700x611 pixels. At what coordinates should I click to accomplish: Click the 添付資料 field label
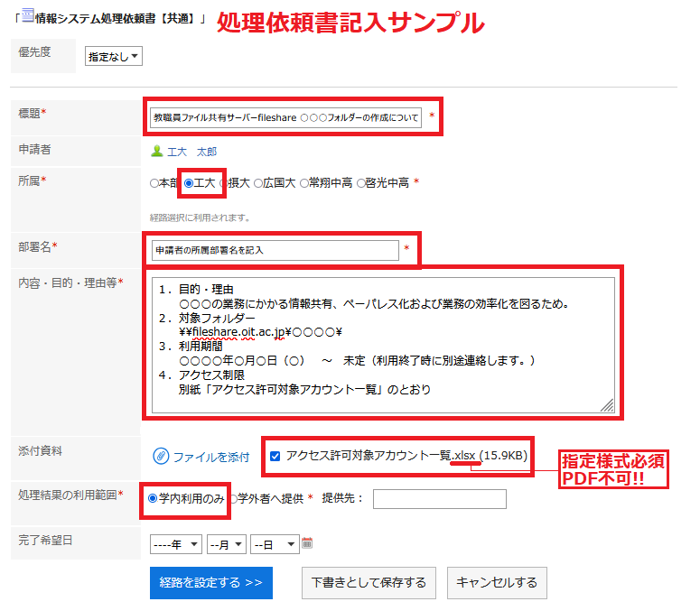40,451
